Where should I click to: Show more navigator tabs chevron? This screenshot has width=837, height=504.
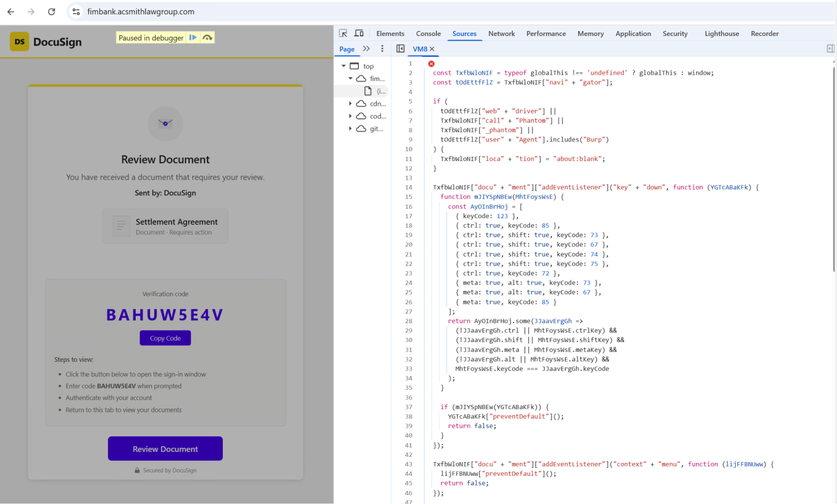[366, 49]
